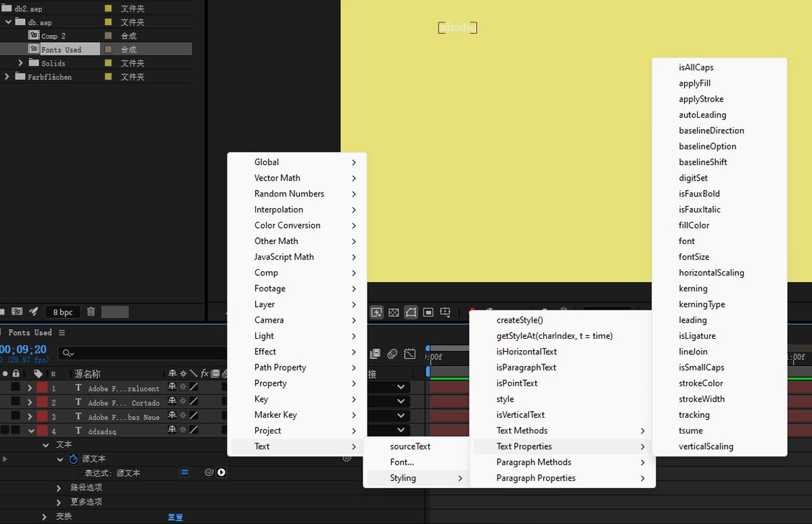812x524 pixels.
Task: Click the shy switch on layer 1
Action: click(x=173, y=387)
